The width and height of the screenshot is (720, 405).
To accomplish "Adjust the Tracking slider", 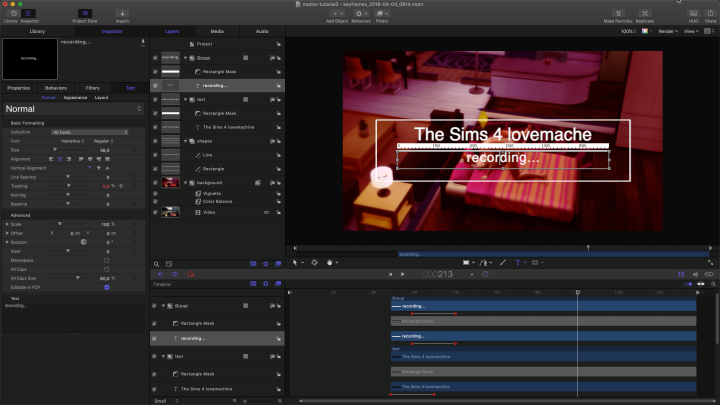I will click(67, 186).
